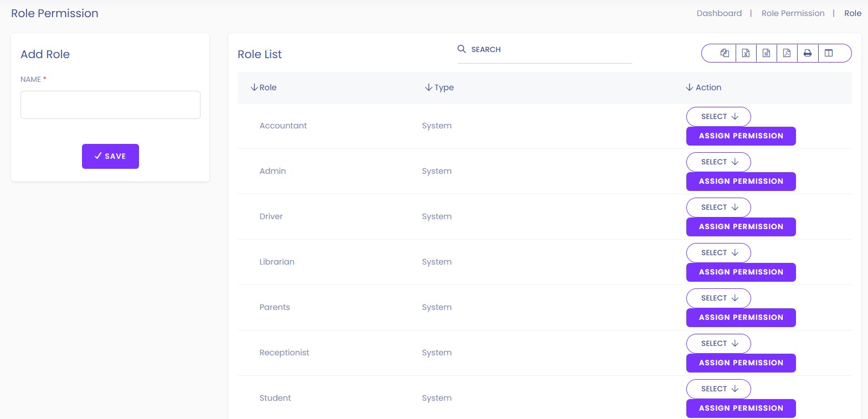Export role list as PDF

click(x=787, y=53)
